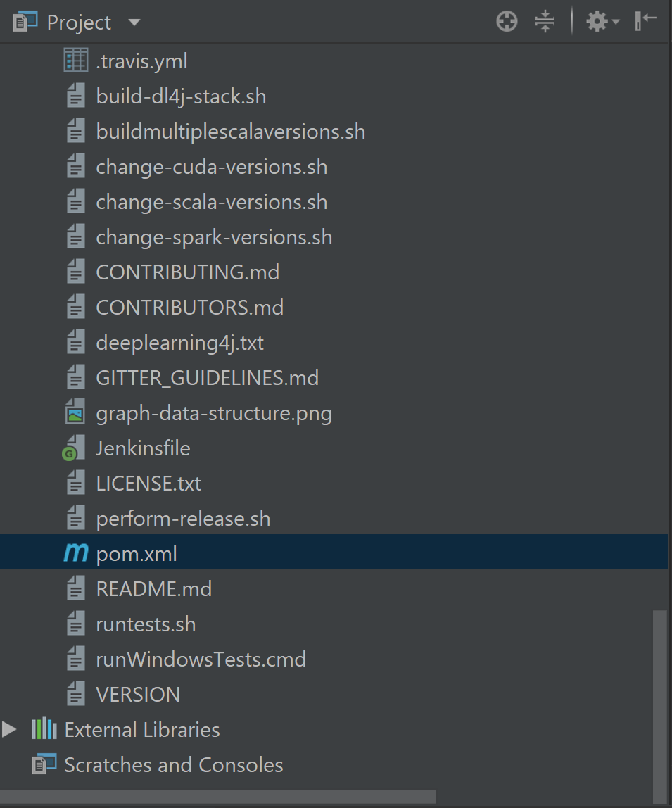This screenshot has height=808, width=672.
Task: Open the Project view dropdown arrow
Action: click(x=134, y=23)
